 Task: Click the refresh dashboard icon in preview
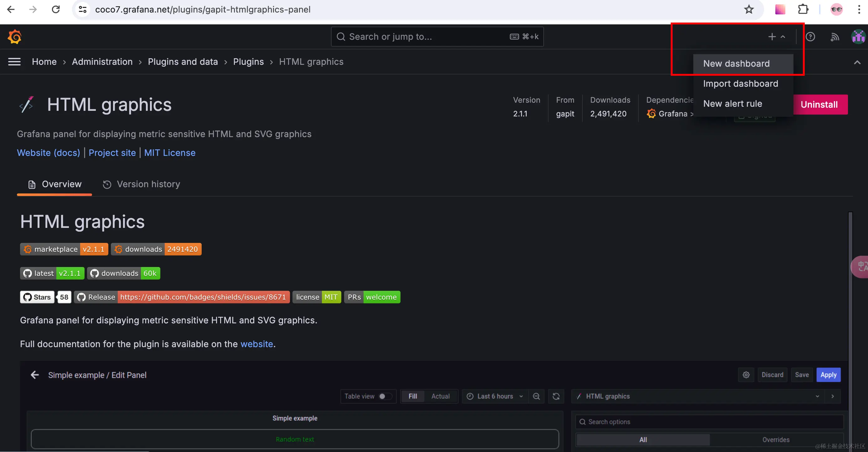tap(556, 396)
